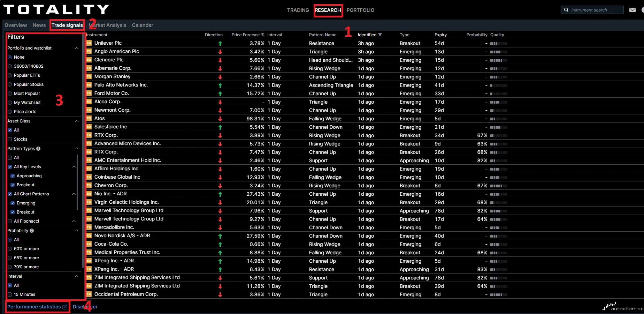Open the Calendar sub-tab
This screenshot has height=314, width=644.
143,25
